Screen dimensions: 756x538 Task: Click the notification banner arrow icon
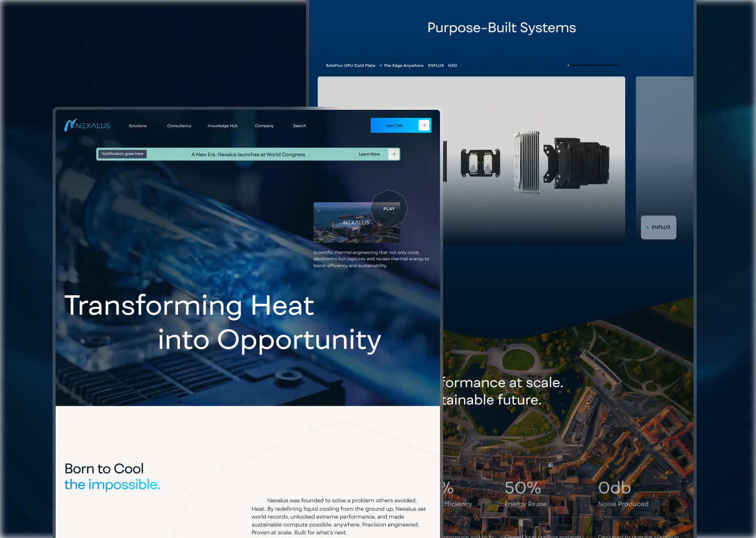click(x=393, y=154)
